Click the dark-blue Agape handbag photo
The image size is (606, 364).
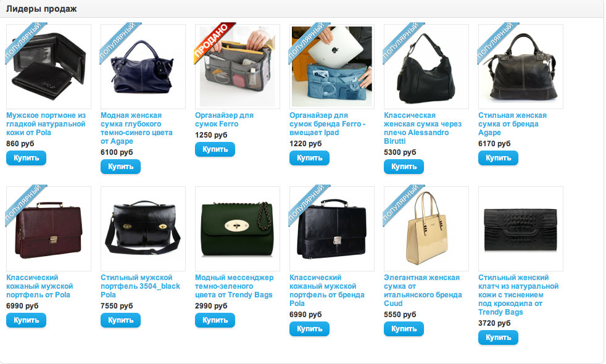(143, 67)
